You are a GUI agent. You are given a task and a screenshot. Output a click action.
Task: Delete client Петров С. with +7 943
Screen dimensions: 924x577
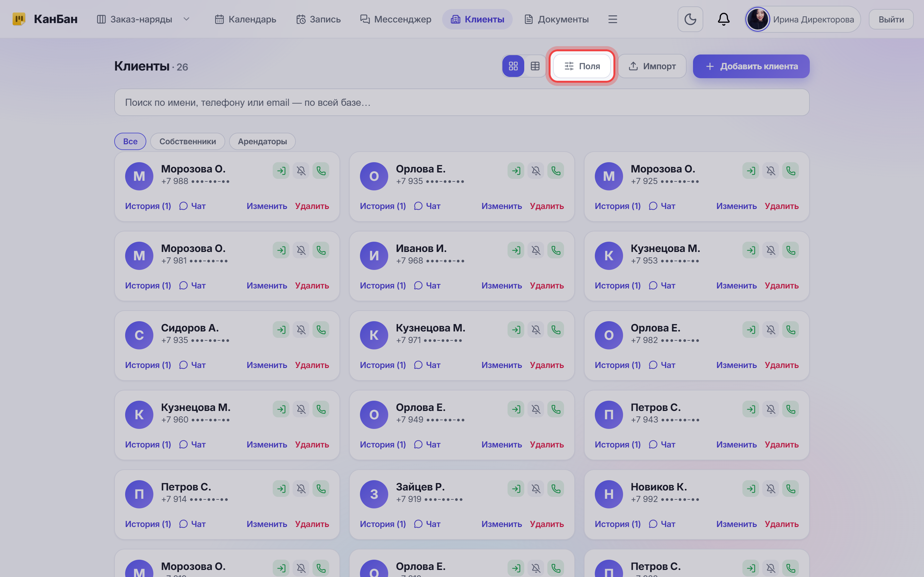click(781, 445)
